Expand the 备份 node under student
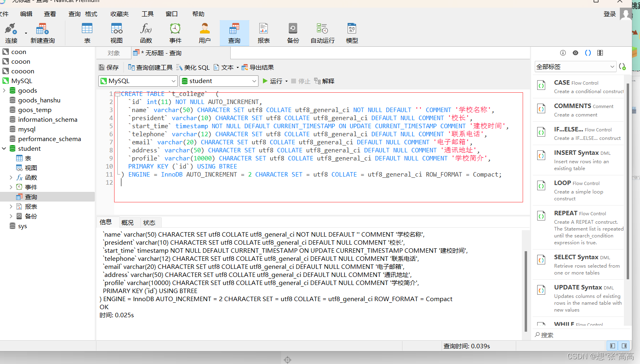This screenshot has width=640, height=364. click(x=11, y=216)
